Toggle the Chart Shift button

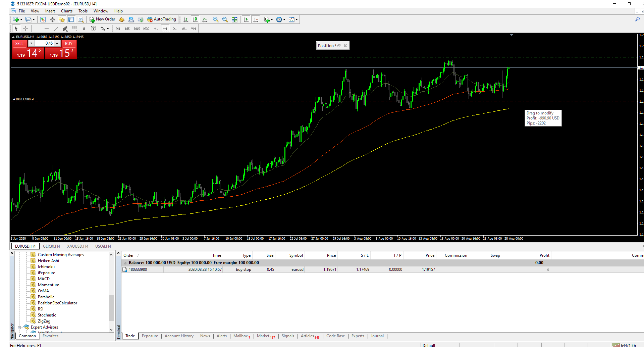click(256, 19)
